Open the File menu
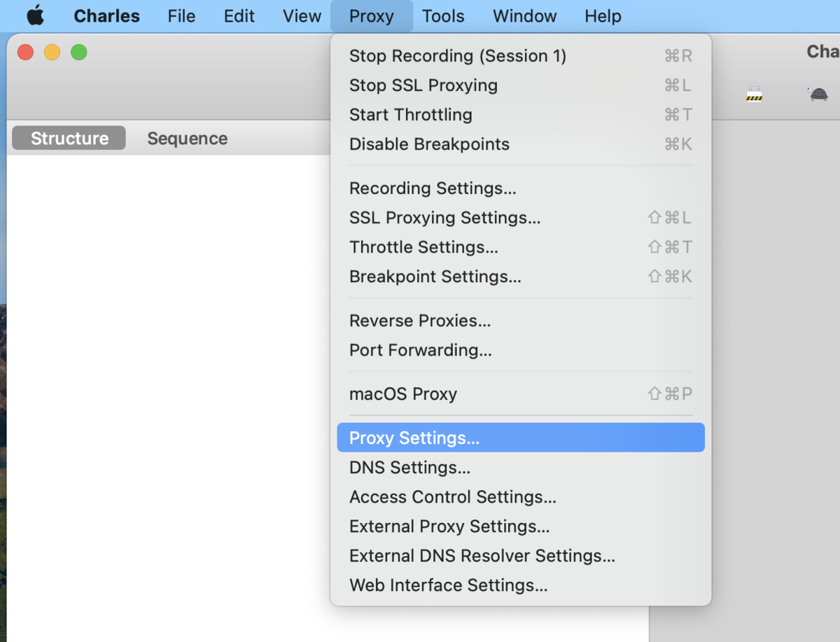 (x=181, y=16)
